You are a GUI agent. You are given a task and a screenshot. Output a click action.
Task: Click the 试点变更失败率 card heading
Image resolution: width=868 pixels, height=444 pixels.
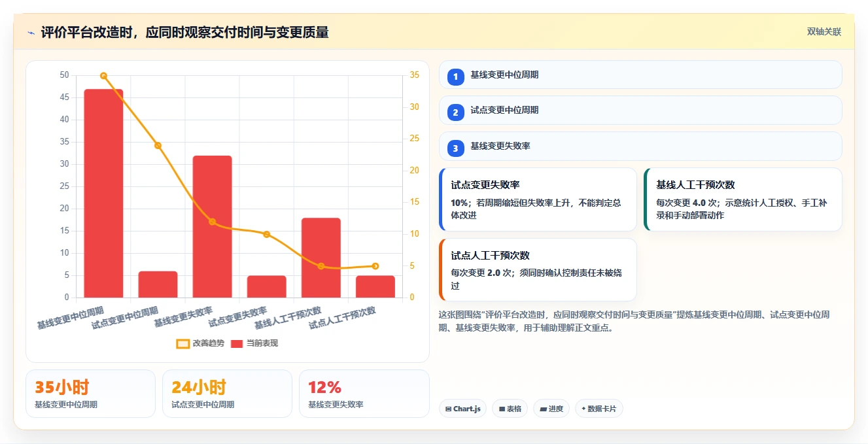pyautogui.click(x=485, y=185)
